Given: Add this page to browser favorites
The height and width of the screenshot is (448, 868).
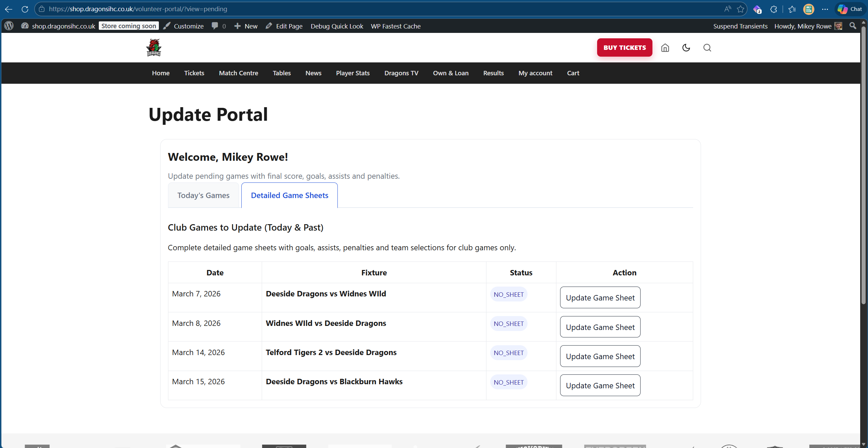Looking at the screenshot, I should point(740,9).
